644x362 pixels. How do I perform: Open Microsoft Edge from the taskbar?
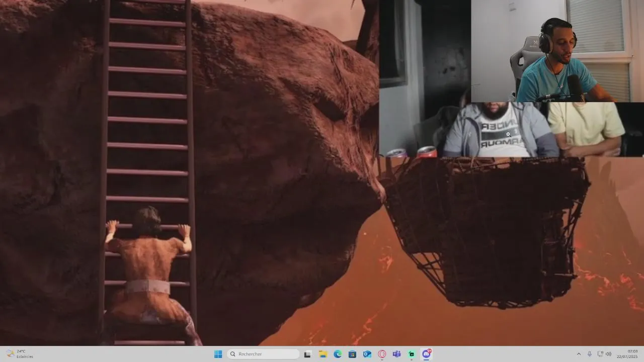pyautogui.click(x=338, y=354)
